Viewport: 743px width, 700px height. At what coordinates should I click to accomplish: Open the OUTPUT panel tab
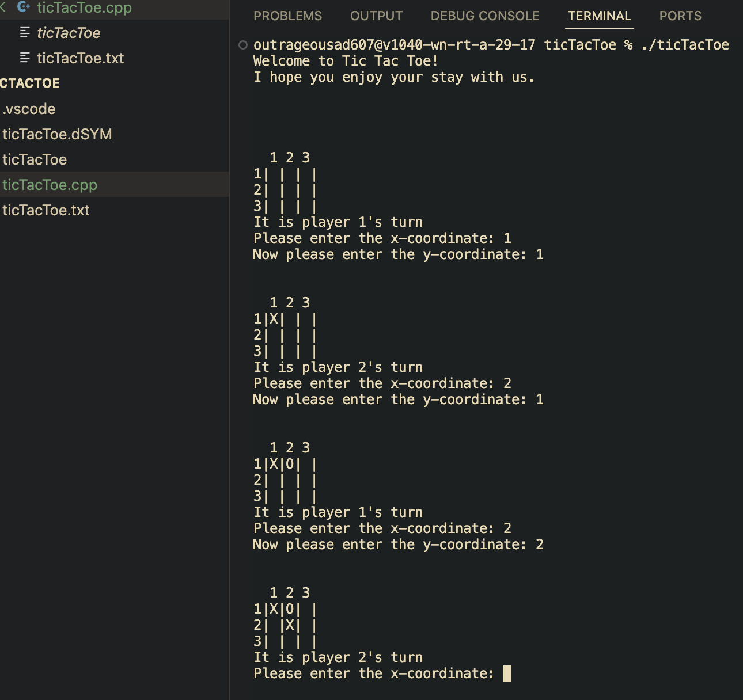pyautogui.click(x=376, y=16)
